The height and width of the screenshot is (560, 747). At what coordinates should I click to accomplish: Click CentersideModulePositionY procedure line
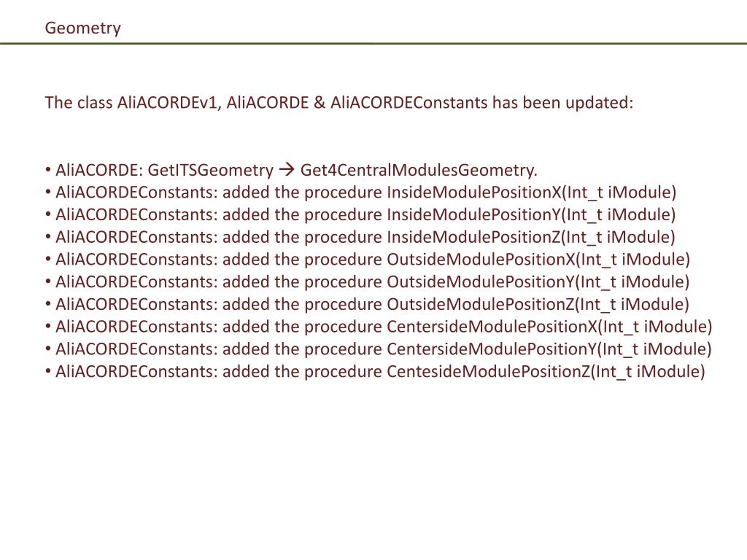[x=379, y=349]
